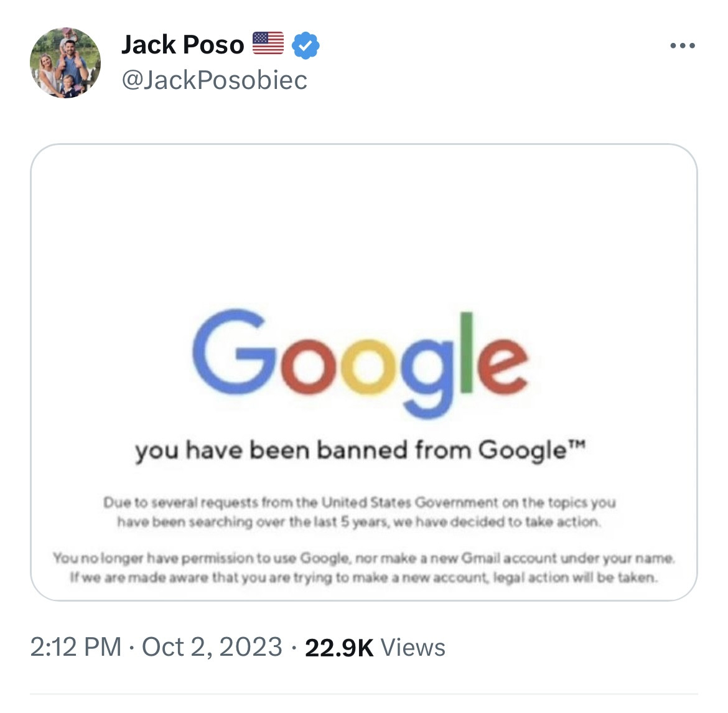This screenshot has width=728, height=713.
Task: Click the blue verified checkmark badge
Action: (306, 45)
